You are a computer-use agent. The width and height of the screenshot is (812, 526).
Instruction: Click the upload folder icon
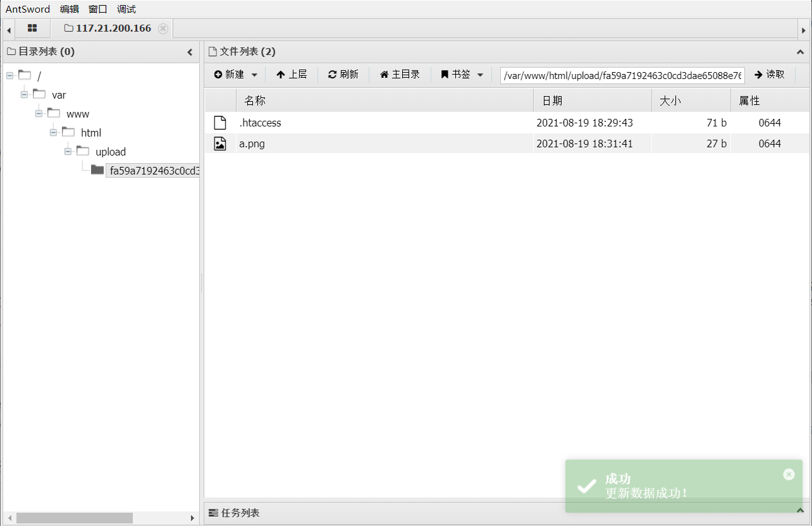pyautogui.click(x=83, y=150)
